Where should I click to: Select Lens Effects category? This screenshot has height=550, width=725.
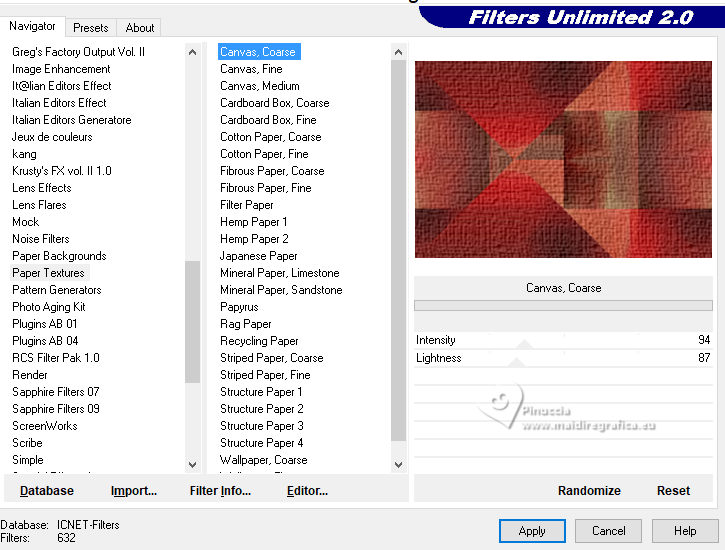[x=42, y=188]
